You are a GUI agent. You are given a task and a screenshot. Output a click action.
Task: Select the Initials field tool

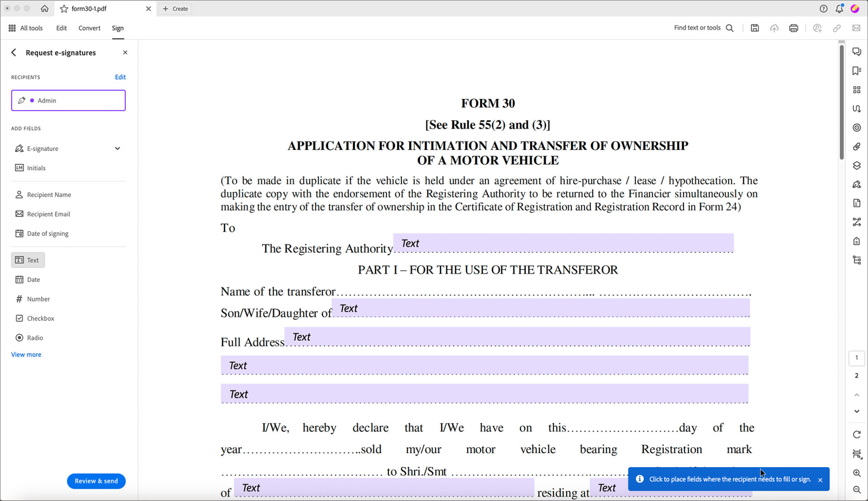click(36, 168)
